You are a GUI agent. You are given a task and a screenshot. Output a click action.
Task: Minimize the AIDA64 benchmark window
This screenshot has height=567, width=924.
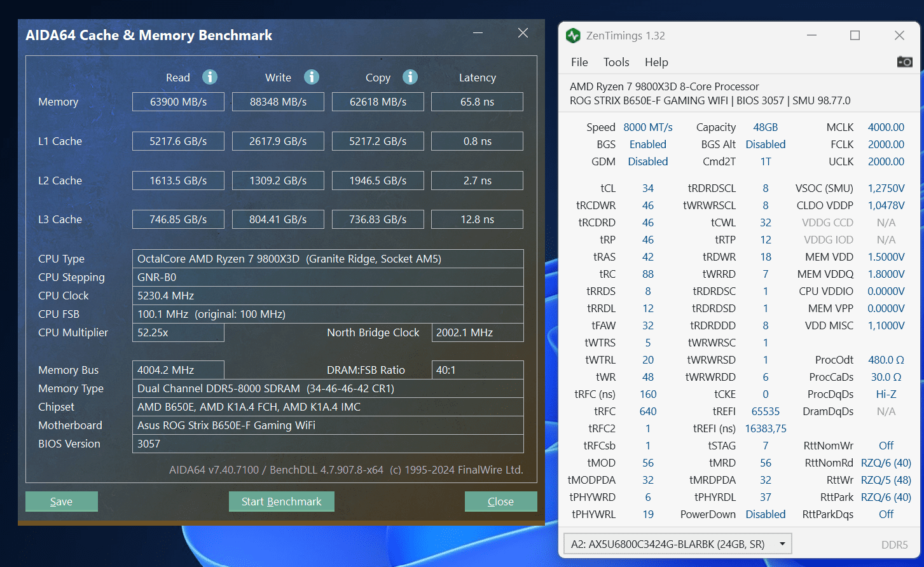coord(478,33)
